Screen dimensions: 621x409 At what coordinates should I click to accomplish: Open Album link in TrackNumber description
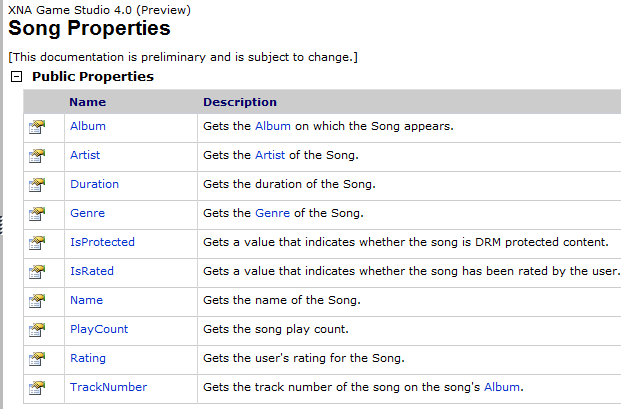click(502, 387)
